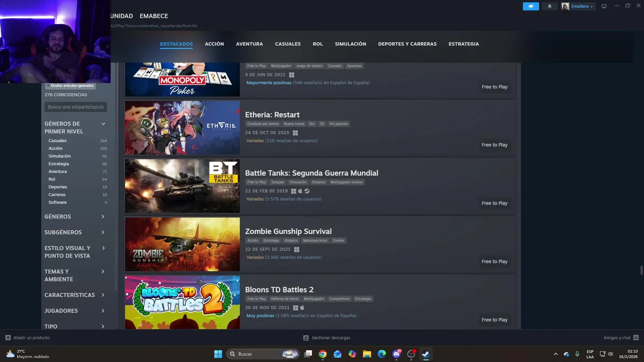Screen dimensions: 644x362
Task: Select the ROL tab
Action: click(x=318, y=44)
